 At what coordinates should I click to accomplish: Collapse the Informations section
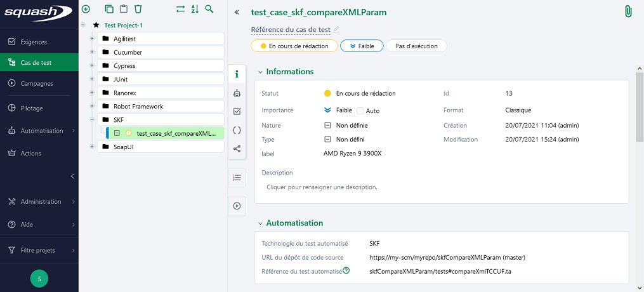(x=260, y=72)
